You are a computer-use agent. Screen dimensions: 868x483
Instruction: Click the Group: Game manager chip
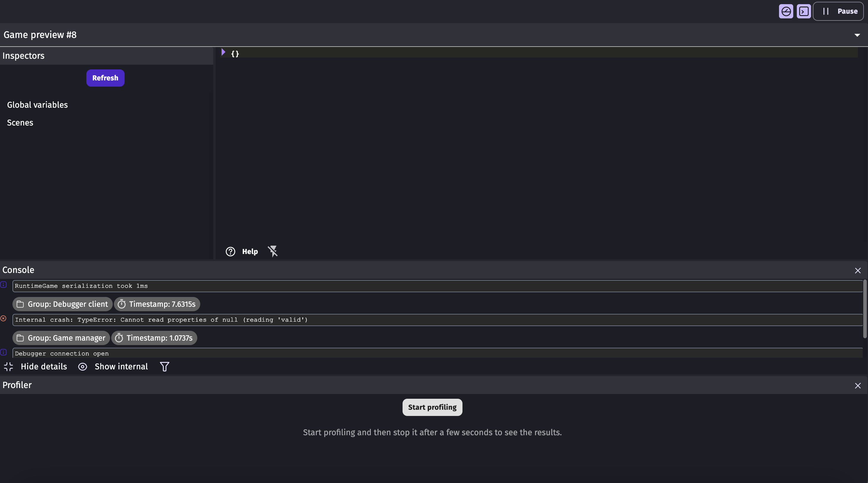61,338
